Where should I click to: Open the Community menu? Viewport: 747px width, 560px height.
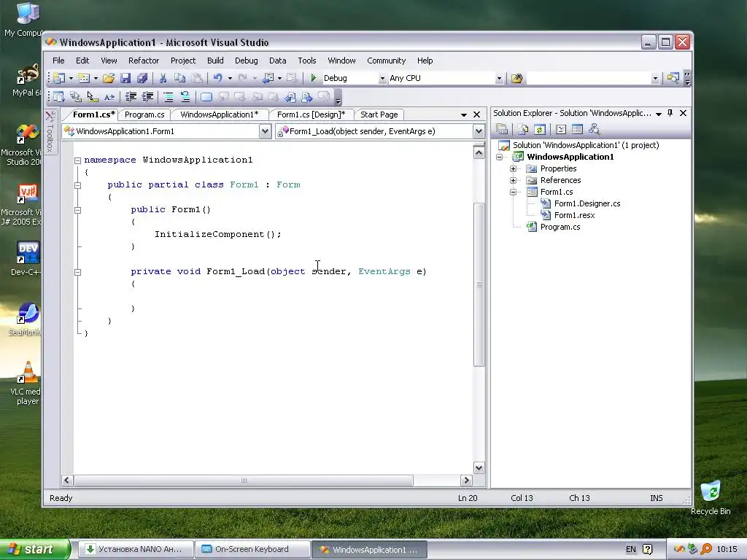(387, 61)
